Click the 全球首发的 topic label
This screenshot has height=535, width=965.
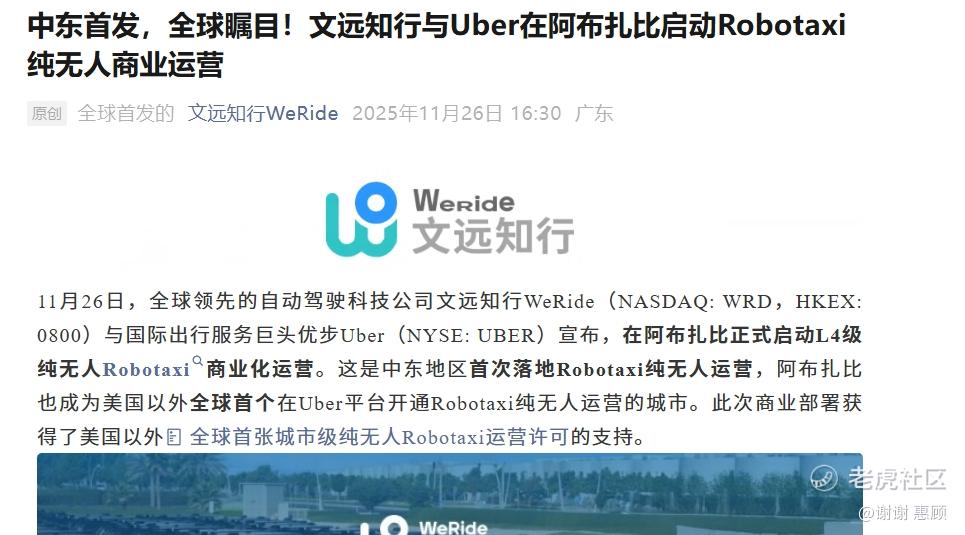pyautogui.click(x=126, y=113)
